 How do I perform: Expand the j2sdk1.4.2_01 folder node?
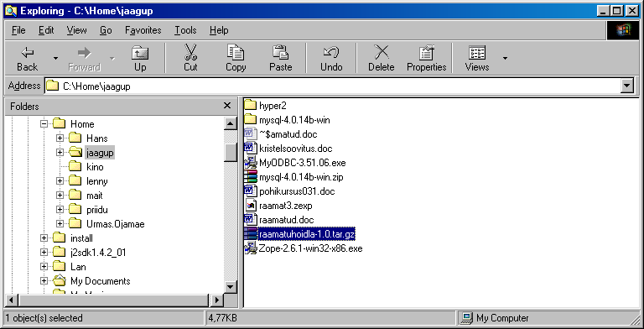coord(44,253)
